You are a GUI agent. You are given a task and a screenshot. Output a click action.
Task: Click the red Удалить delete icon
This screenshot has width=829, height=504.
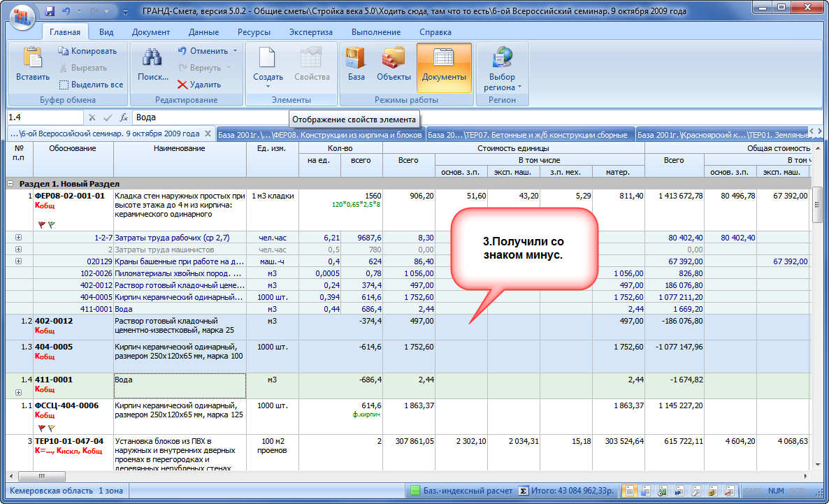pyautogui.click(x=182, y=85)
